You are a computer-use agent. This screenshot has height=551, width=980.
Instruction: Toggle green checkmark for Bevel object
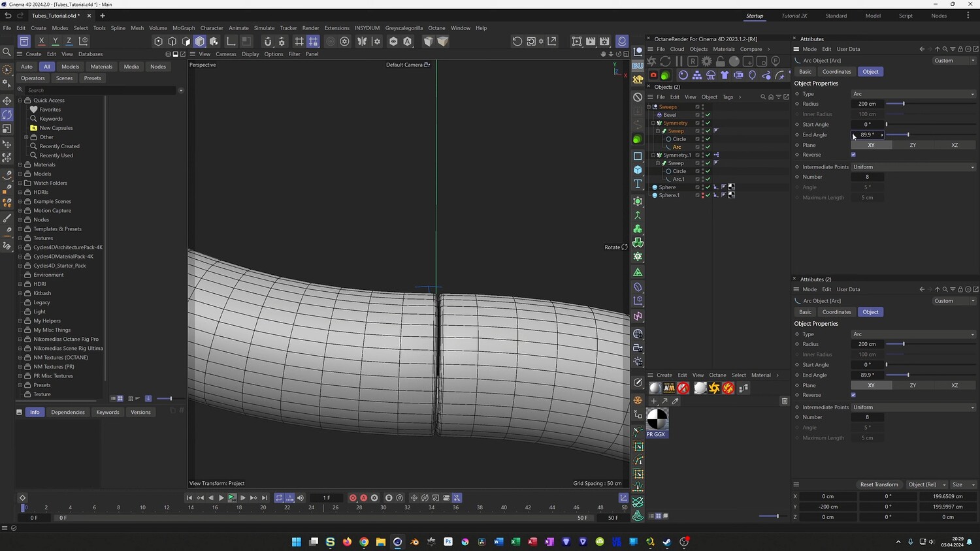click(x=708, y=115)
